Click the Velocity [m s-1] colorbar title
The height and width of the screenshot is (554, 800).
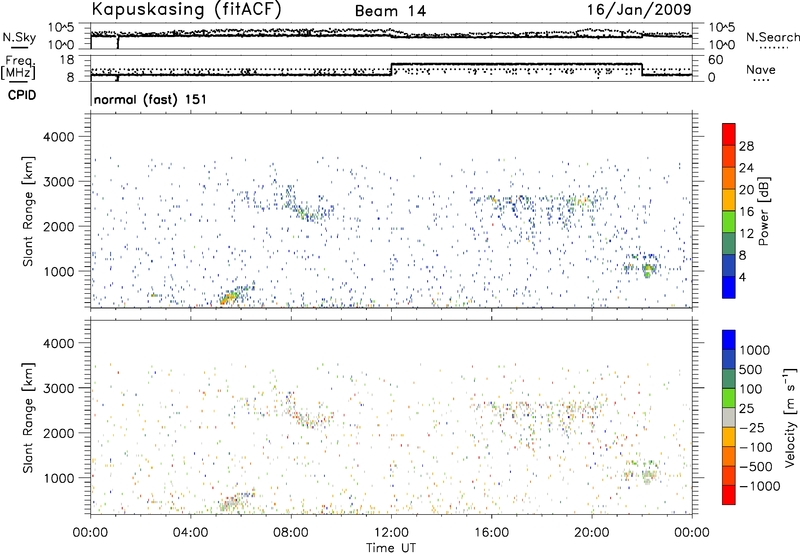pyautogui.click(x=790, y=417)
